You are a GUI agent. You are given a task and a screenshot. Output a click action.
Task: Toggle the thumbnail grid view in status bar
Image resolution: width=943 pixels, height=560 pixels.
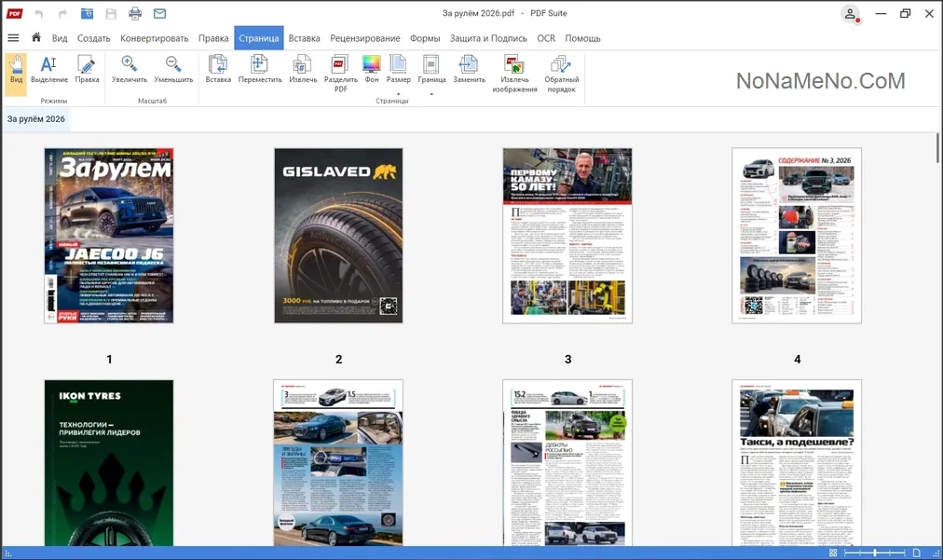833,553
